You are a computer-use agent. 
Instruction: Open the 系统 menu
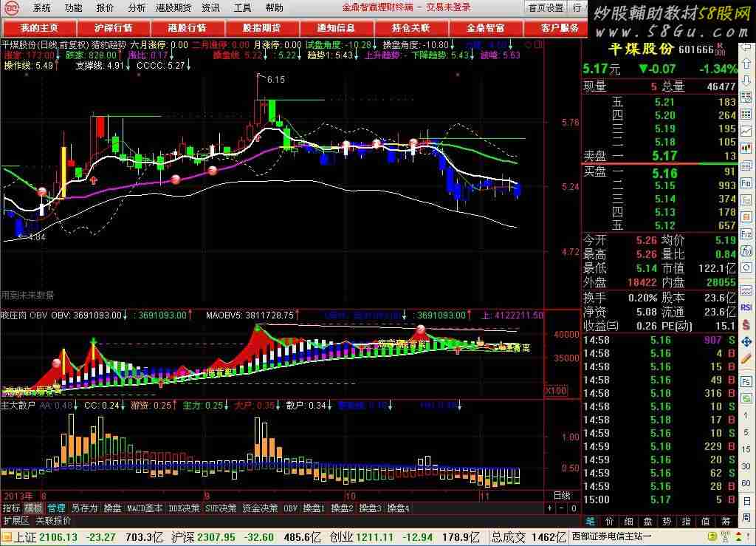tap(41, 7)
